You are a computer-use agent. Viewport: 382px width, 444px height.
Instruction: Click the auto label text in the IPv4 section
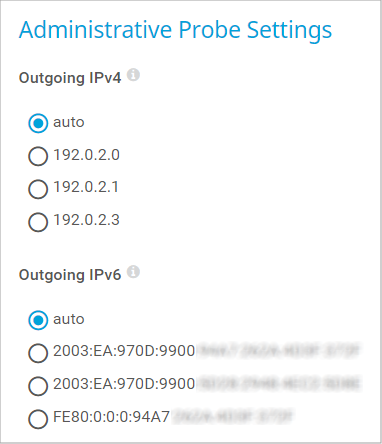coord(69,122)
